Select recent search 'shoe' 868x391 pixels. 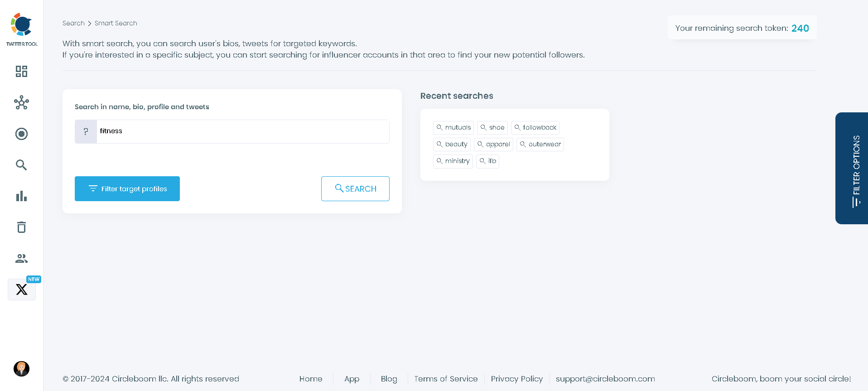pyautogui.click(x=492, y=128)
